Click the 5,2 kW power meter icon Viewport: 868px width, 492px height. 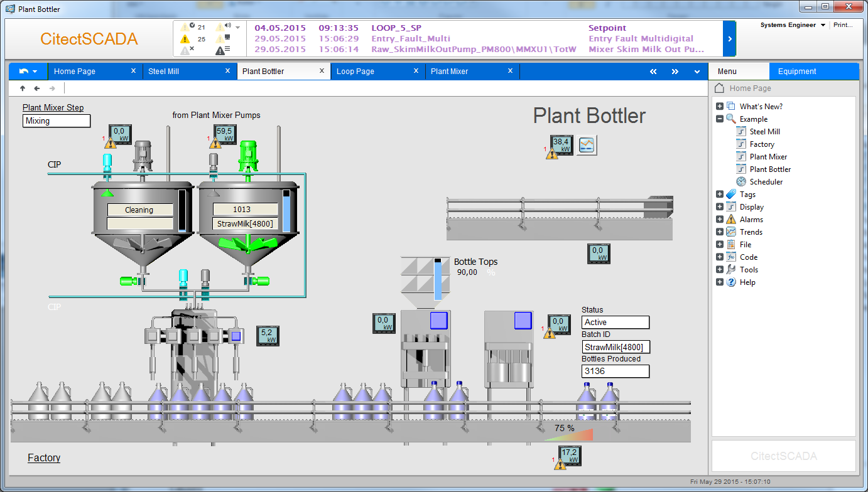click(266, 336)
